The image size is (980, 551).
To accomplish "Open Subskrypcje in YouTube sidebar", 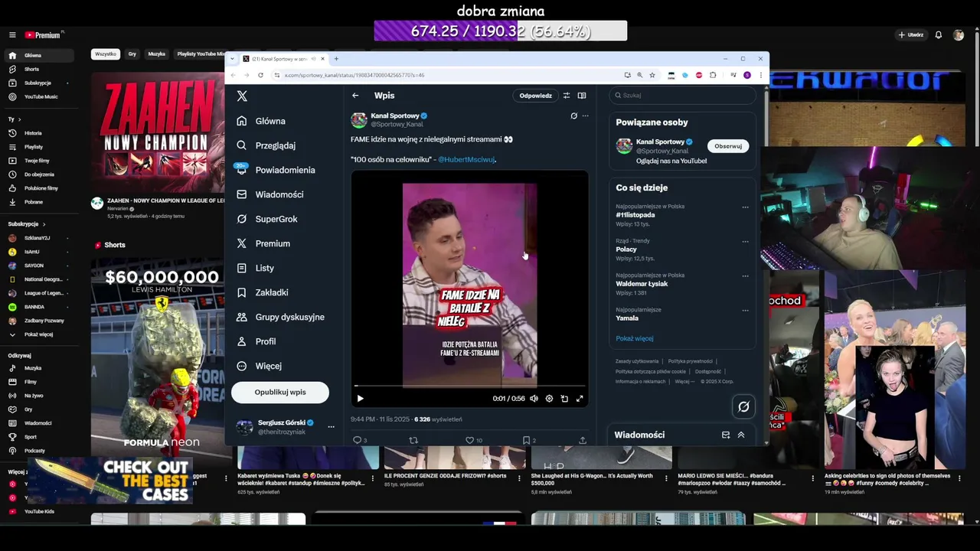I will click(x=38, y=83).
